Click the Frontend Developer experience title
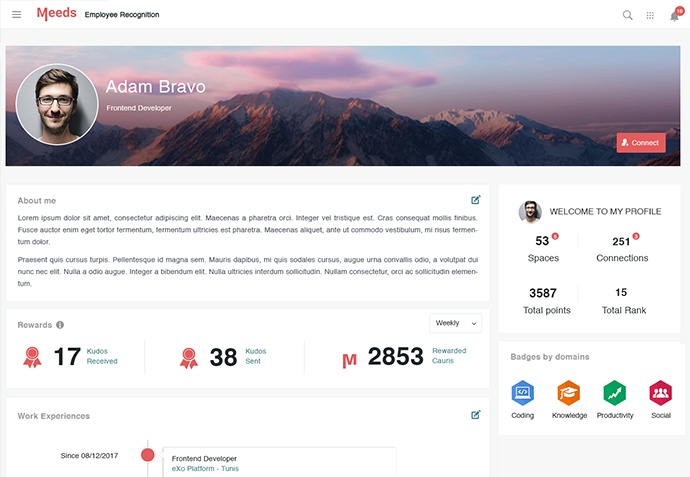The width and height of the screenshot is (690, 477). [x=204, y=459]
